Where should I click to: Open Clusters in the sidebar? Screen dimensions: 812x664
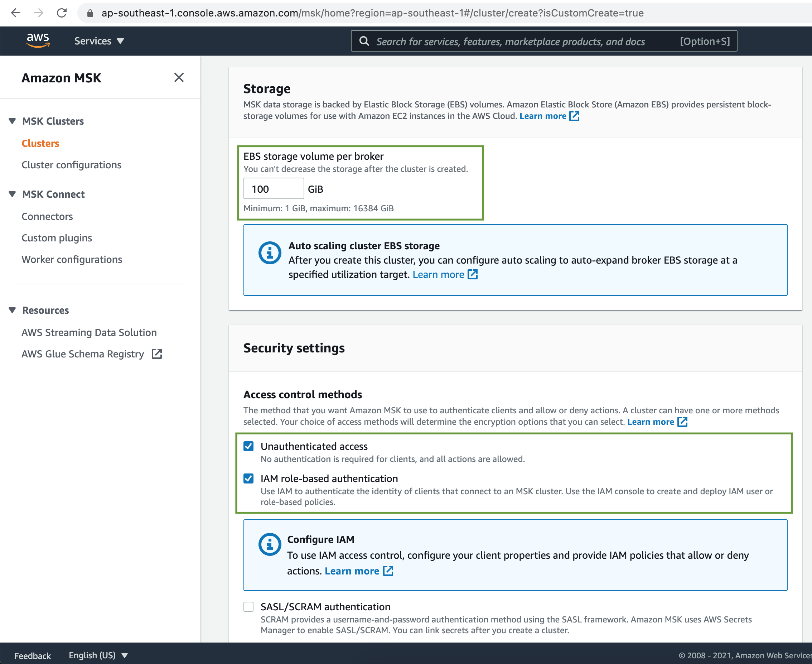point(40,143)
